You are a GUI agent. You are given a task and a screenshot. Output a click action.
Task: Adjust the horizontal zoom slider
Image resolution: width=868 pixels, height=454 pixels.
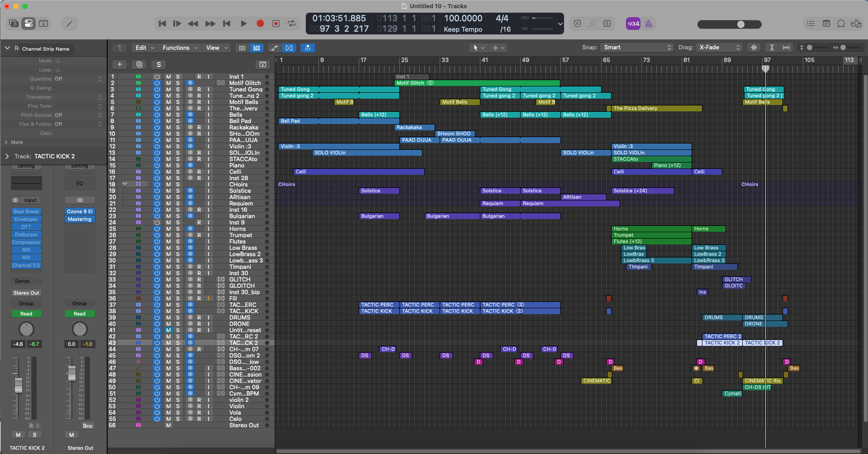850,48
